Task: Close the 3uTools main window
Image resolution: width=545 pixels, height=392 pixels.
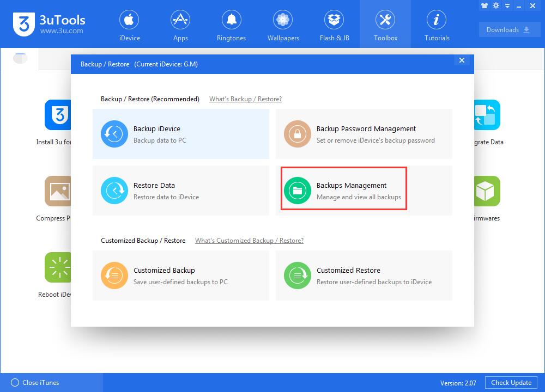Action: pyautogui.click(x=532, y=5)
